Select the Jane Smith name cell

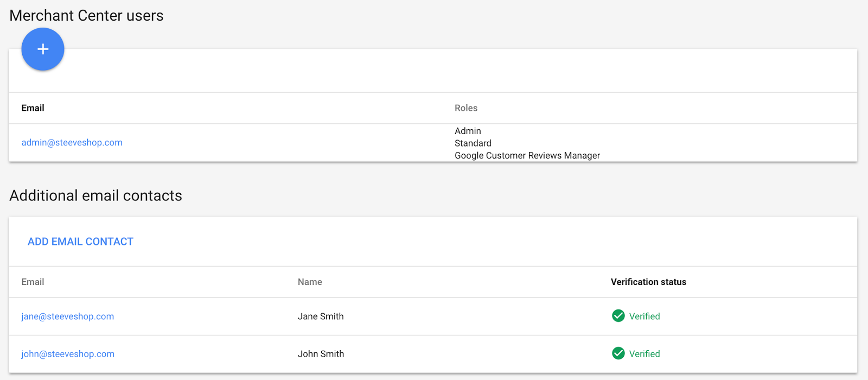click(x=321, y=316)
